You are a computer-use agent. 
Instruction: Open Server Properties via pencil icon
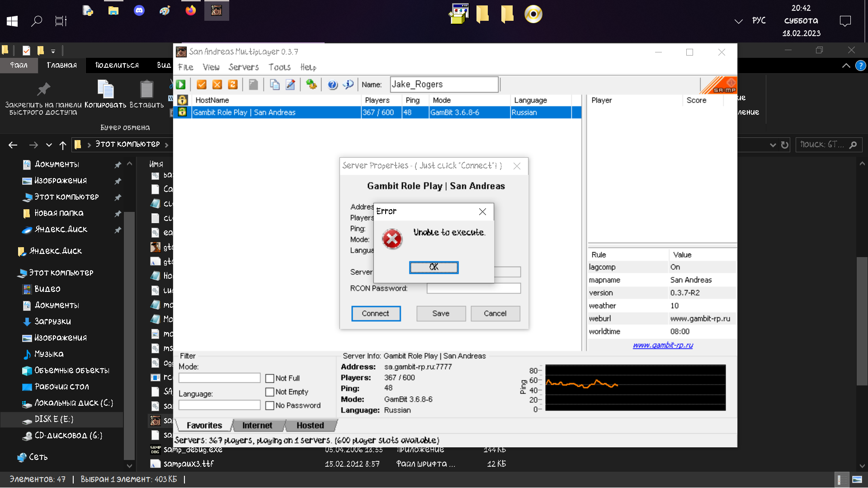290,84
